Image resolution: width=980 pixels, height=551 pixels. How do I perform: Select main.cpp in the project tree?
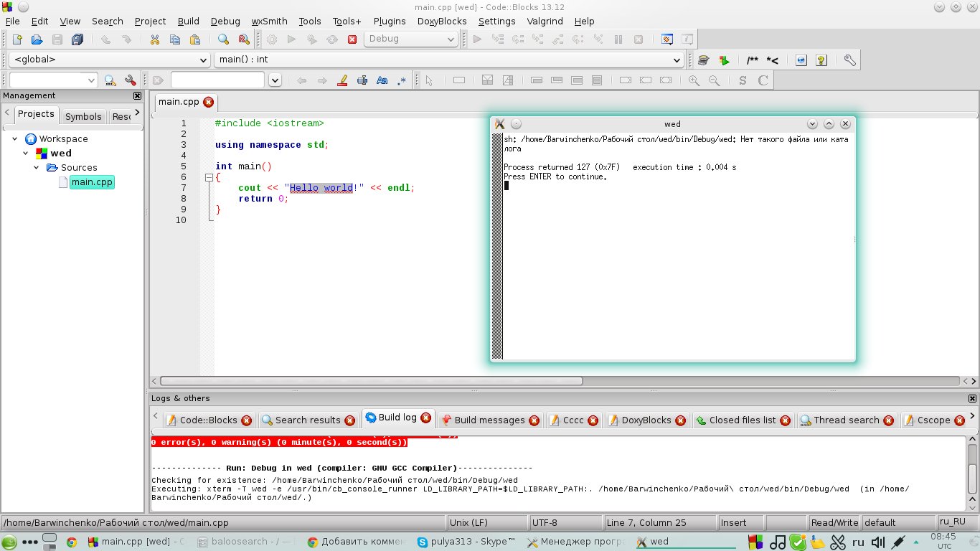click(91, 182)
